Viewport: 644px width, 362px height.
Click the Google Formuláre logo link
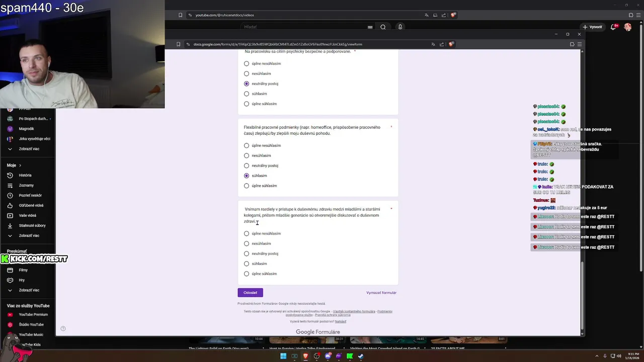(x=318, y=332)
